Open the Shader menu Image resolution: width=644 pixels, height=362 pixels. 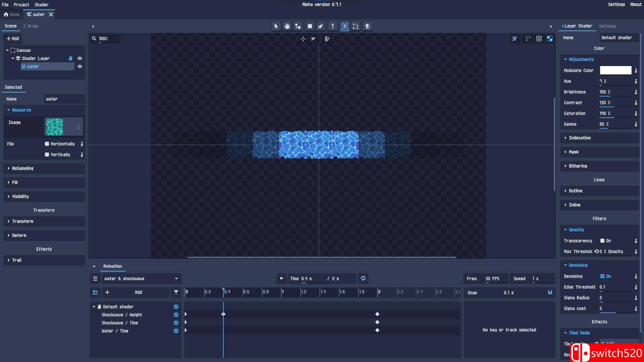point(41,4)
